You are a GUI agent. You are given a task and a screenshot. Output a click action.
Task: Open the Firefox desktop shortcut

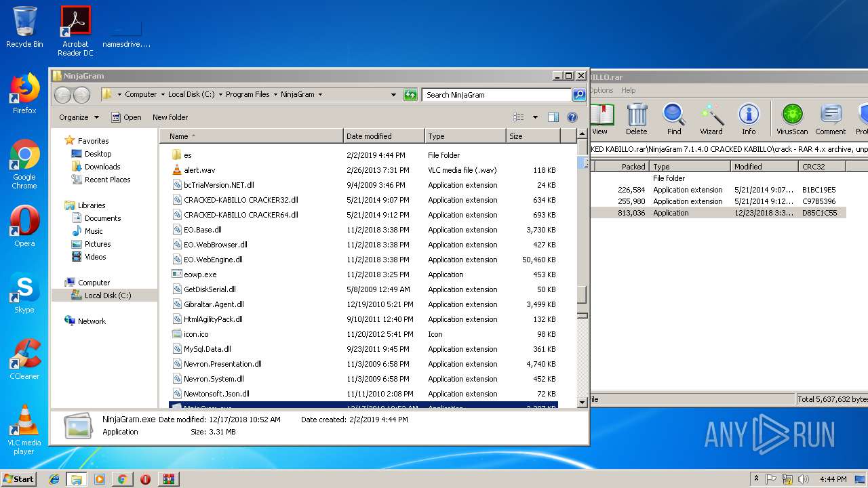(x=24, y=94)
